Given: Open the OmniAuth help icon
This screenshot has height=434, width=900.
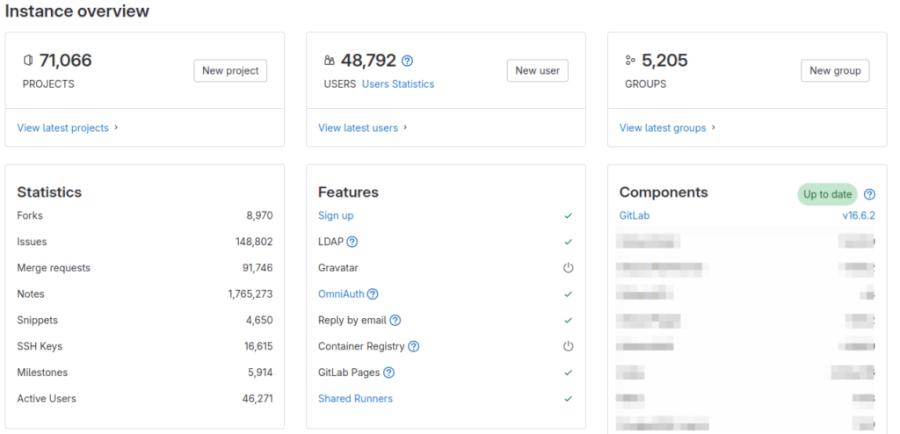Looking at the screenshot, I should click(x=373, y=294).
